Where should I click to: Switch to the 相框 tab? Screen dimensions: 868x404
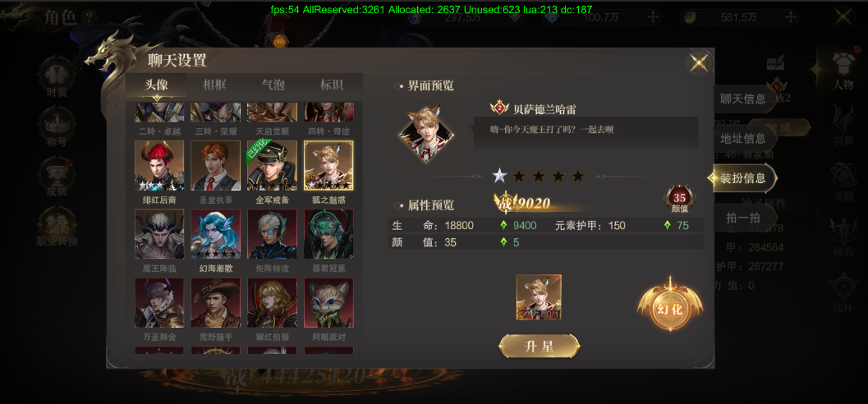(x=215, y=85)
